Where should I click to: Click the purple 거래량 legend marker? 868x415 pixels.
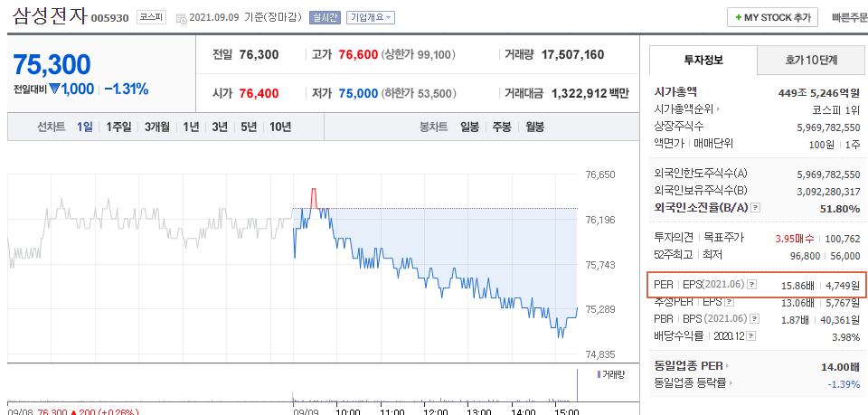click(x=599, y=374)
